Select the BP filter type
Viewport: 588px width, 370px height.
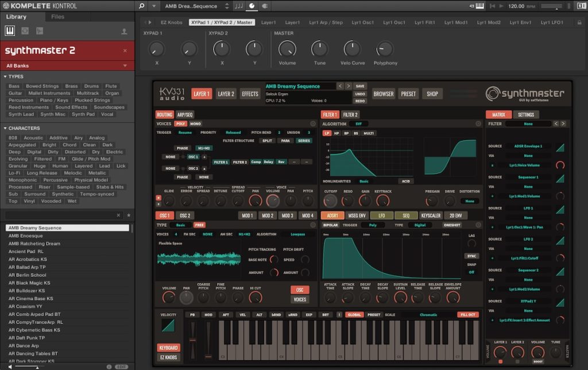coord(346,133)
